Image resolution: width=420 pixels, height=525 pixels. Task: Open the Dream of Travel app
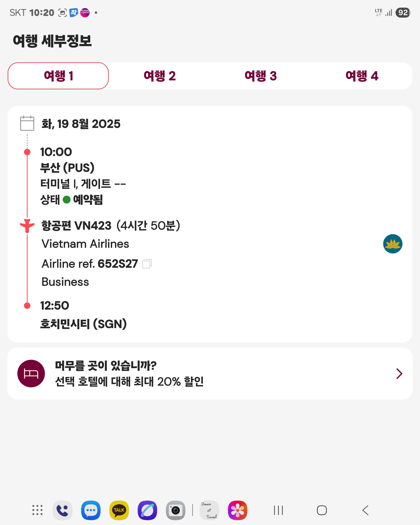(x=209, y=510)
